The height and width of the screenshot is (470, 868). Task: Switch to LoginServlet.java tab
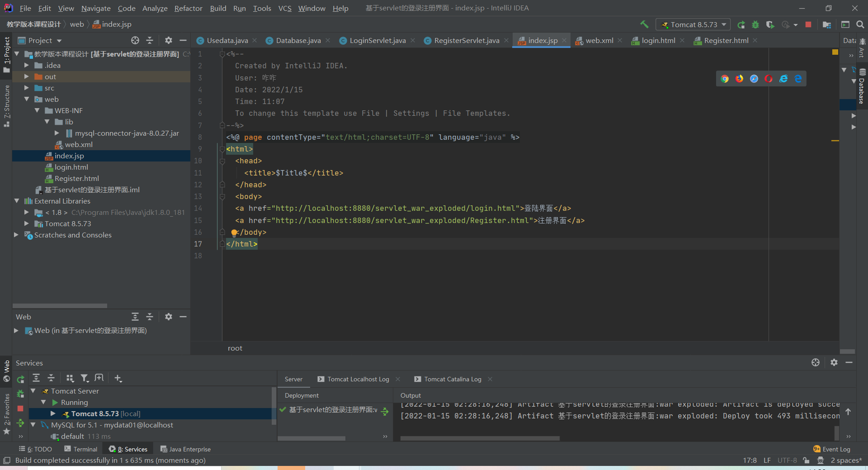click(377, 40)
